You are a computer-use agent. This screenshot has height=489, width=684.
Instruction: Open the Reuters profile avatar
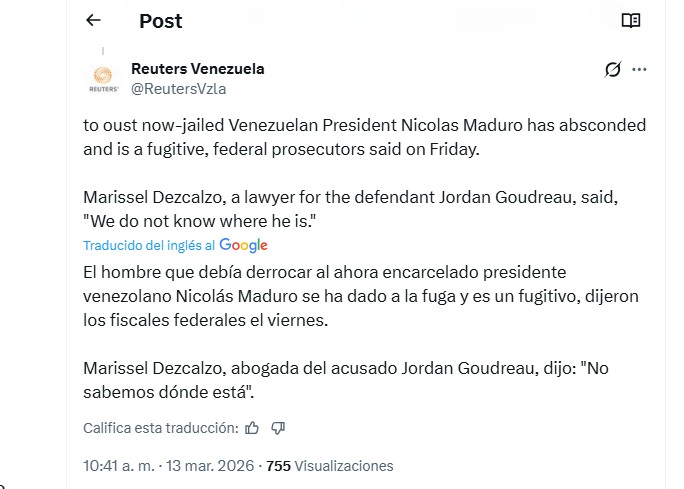pos(102,78)
